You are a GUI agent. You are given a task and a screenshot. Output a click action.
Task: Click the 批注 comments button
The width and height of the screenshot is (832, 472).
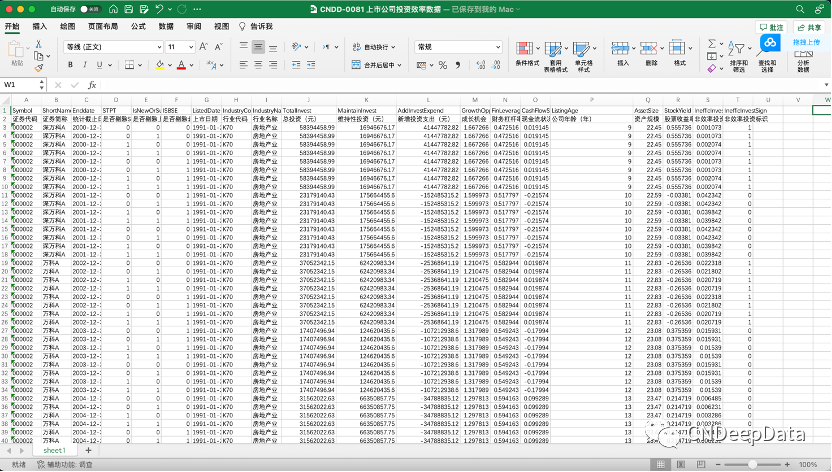[x=772, y=28]
